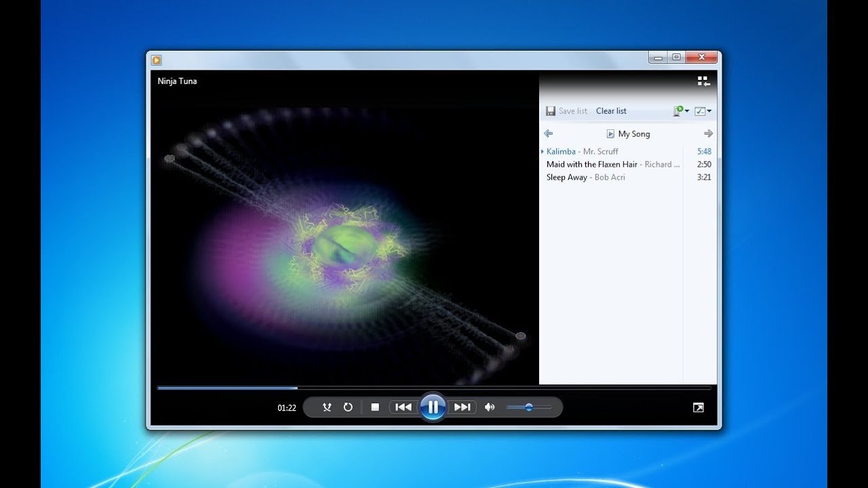The image size is (868, 488).
Task: Click the Windows Media Player title icon
Action: tap(157, 60)
